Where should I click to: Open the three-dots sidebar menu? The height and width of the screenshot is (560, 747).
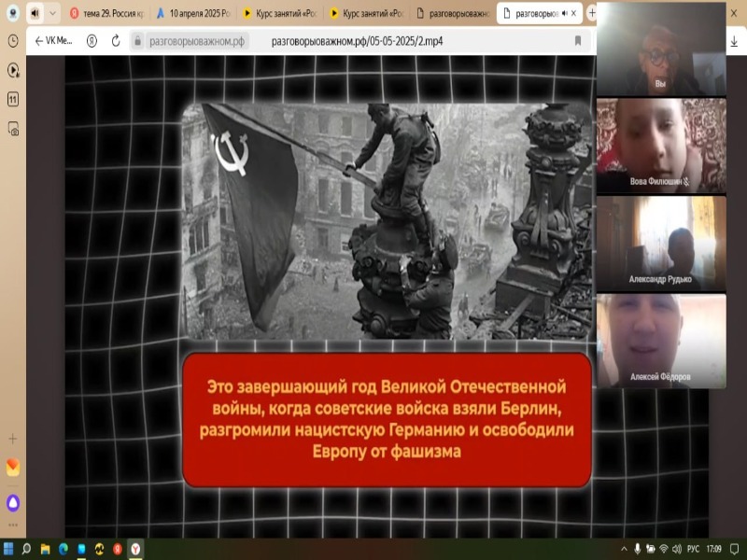tap(13, 525)
